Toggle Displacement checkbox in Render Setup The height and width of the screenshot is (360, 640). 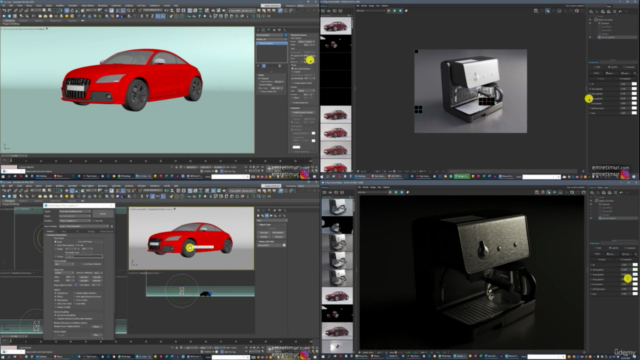tap(55, 300)
